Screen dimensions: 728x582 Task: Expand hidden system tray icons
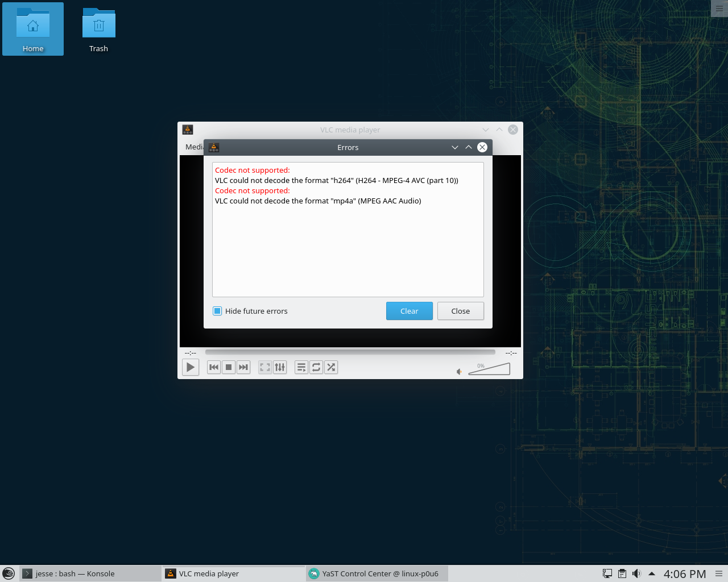point(652,573)
